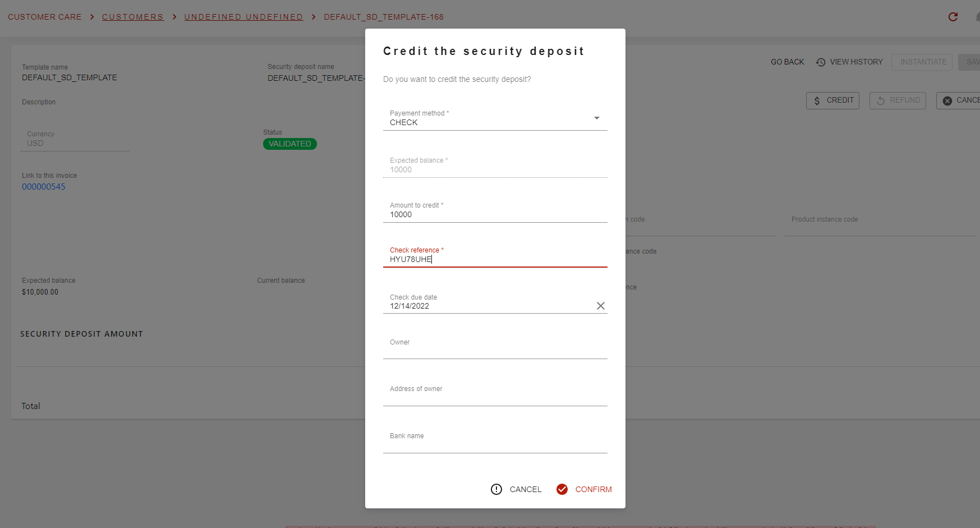Click the Check due date field

pos(488,302)
